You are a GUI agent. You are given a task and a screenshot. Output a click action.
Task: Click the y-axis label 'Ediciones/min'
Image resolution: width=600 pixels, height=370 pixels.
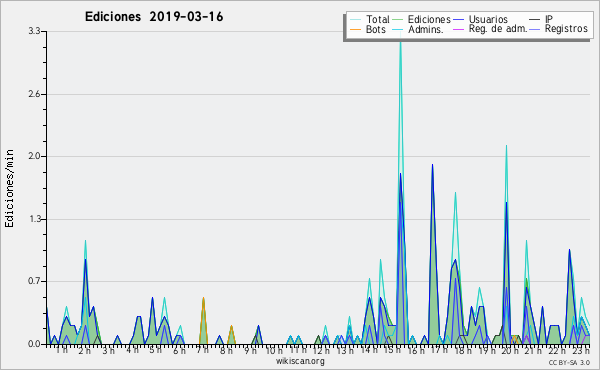9,188
